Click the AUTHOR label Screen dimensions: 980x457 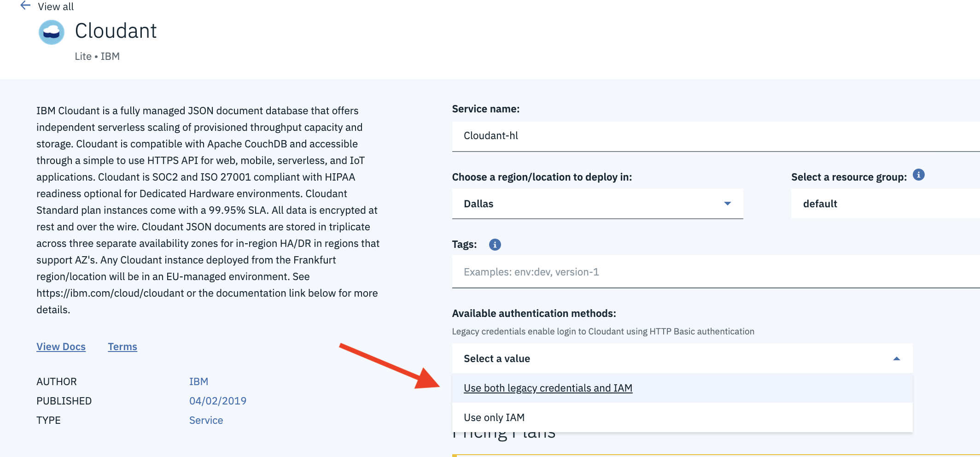click(x=57, y=381)
